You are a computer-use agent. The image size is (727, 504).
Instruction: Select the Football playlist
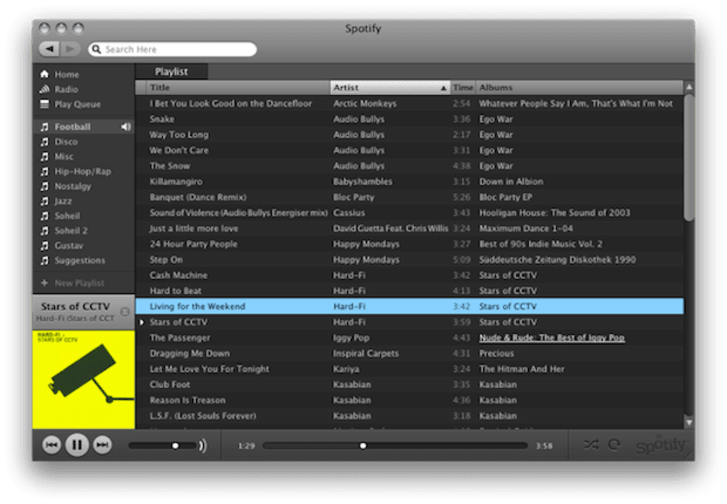pyautogui.click(x=83, y=127)
